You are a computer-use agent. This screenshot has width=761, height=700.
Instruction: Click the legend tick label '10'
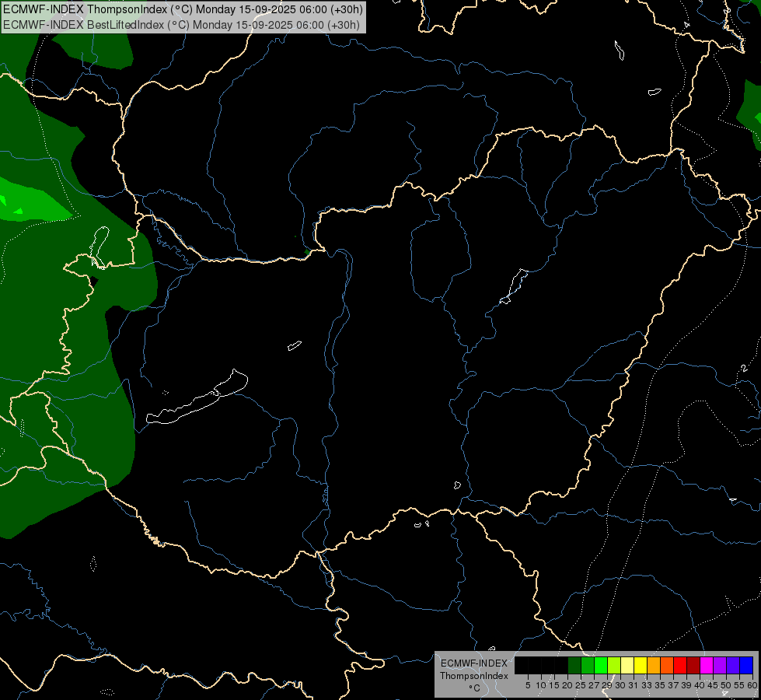[541, 685]
